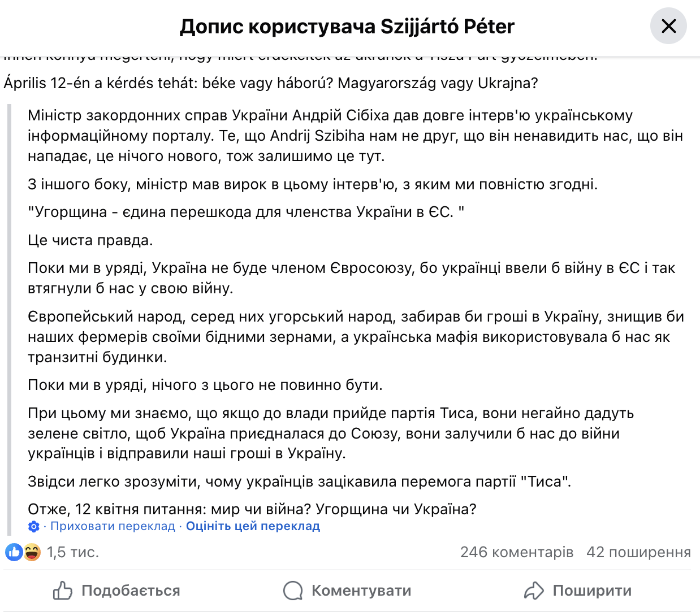This screenshot has height=616, width=700.
Task: Click the comment bubble icon beside Коментувати
Action: coord(292,590)
